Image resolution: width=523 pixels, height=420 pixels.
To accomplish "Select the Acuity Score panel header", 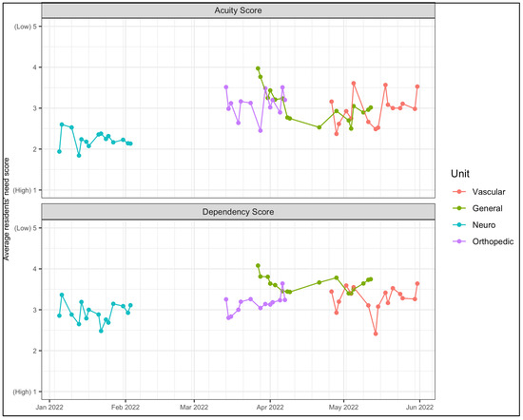I will pyautogui.click(x=238, y=10).
